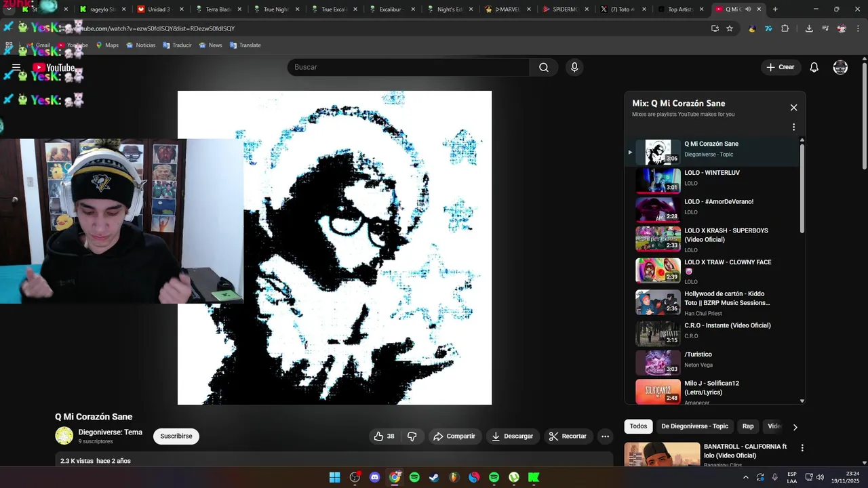Open options for BANATROLL - CALIFORNIA video
Viewport: 868px width, 488px height.
click(802, 448)
